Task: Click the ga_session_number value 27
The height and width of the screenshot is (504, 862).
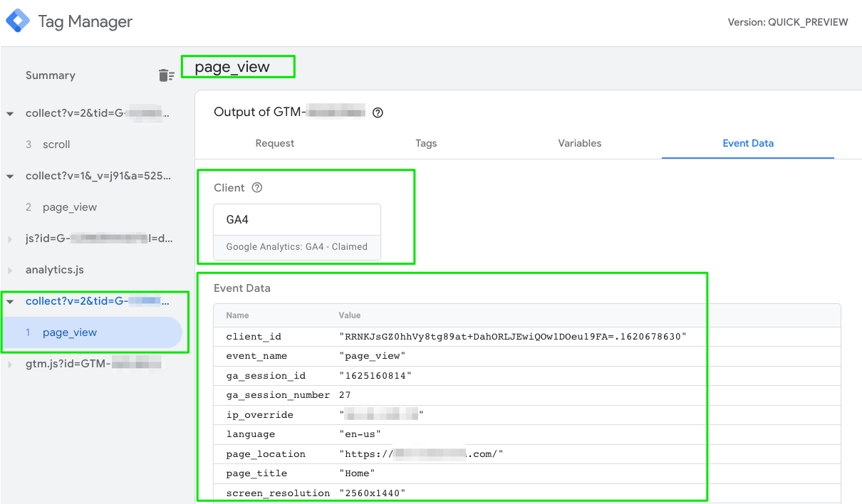Action: click(345, 395)
